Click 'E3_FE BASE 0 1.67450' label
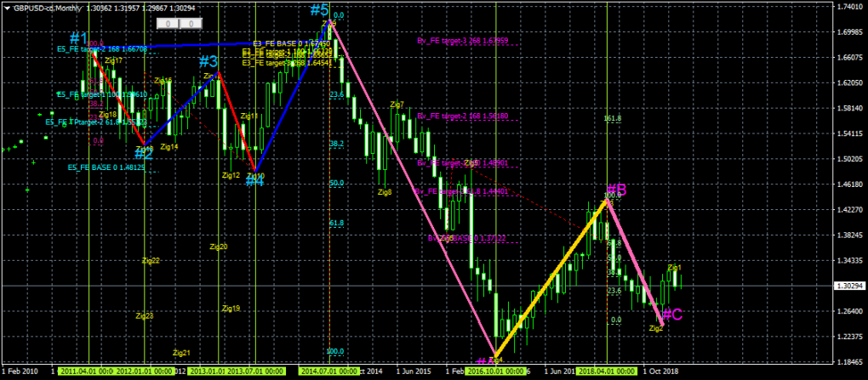The height and width of the screenshot is (380, 868). click(292, 43)
